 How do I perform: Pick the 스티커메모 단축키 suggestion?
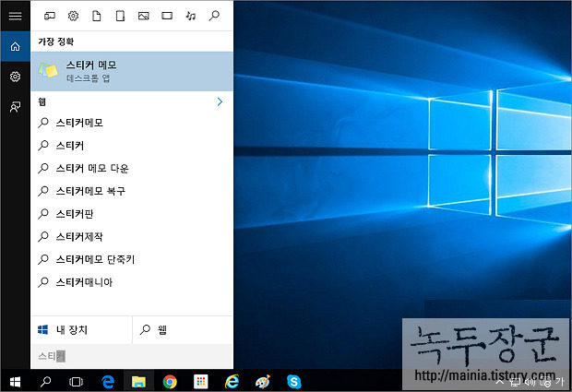pos(132,259)
